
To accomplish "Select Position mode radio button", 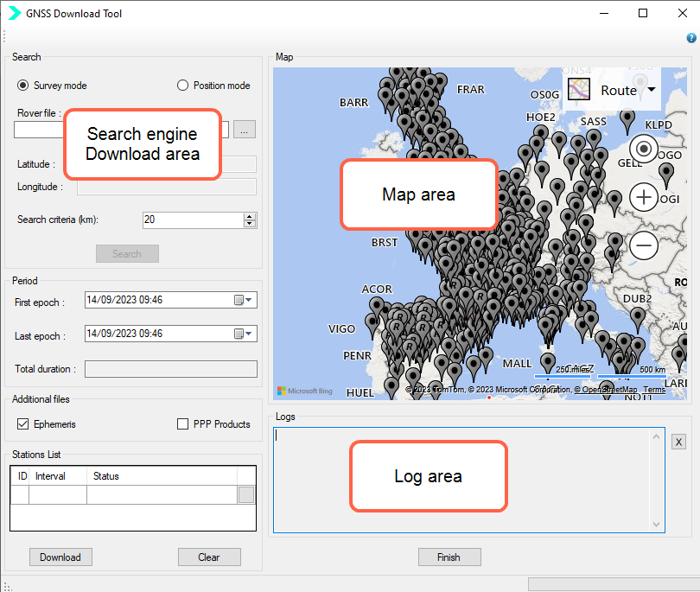I will (182, 86).
